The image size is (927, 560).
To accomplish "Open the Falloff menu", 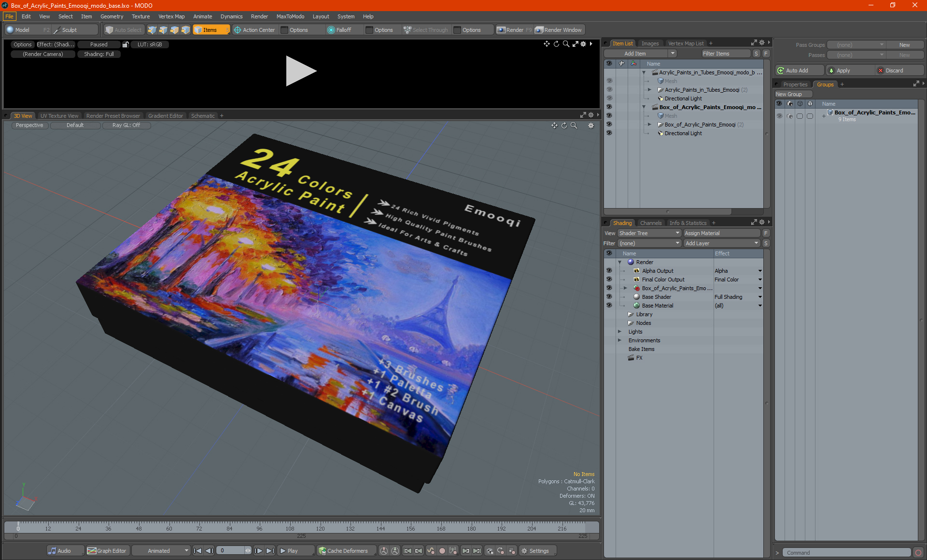I will [x=339, y=30].
